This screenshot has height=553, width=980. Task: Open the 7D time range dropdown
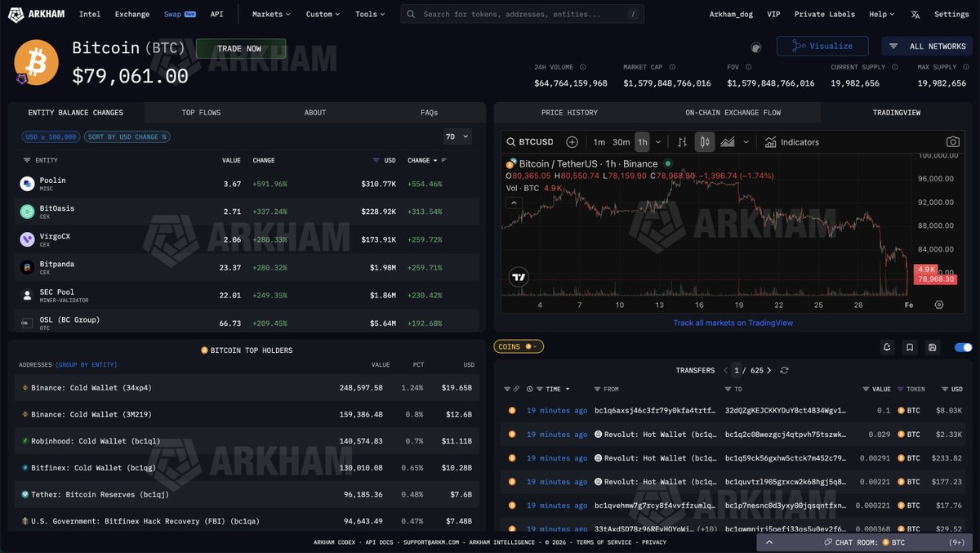(x=457, y=136)
